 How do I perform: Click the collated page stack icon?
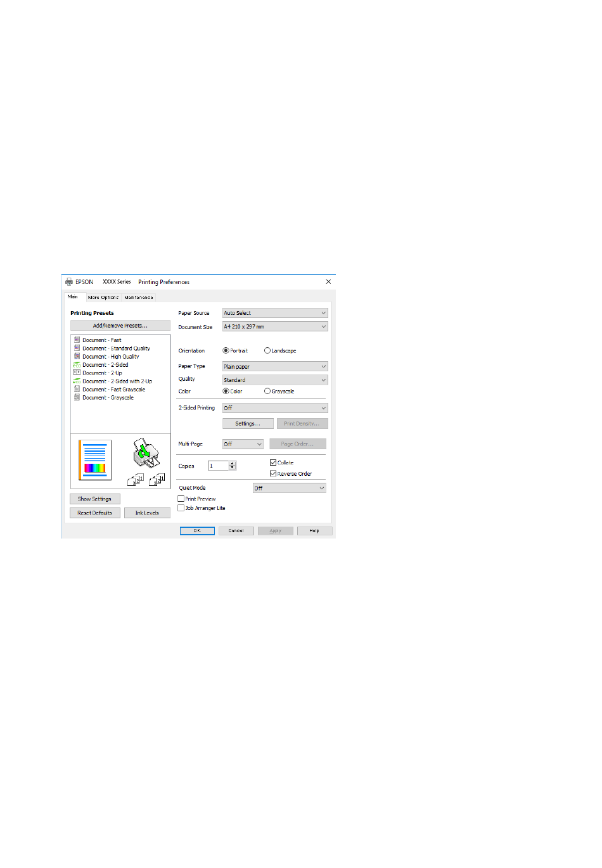136,480
